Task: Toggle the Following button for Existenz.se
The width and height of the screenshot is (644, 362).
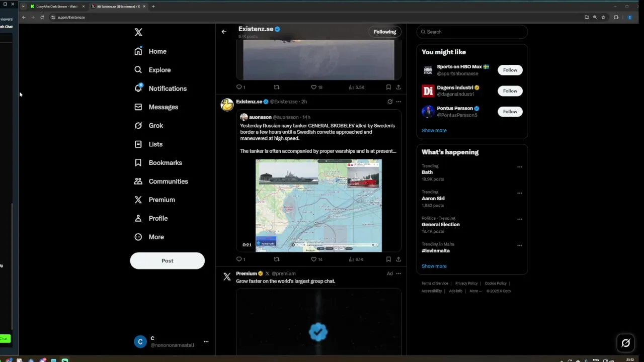Action: 385,32
